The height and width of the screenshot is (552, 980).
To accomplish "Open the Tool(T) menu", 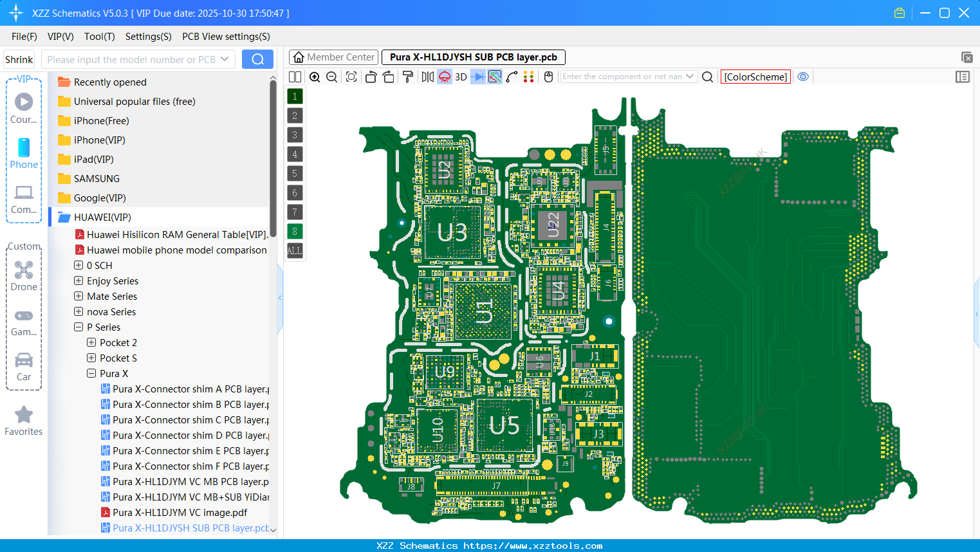I will [x=100, y=37].
